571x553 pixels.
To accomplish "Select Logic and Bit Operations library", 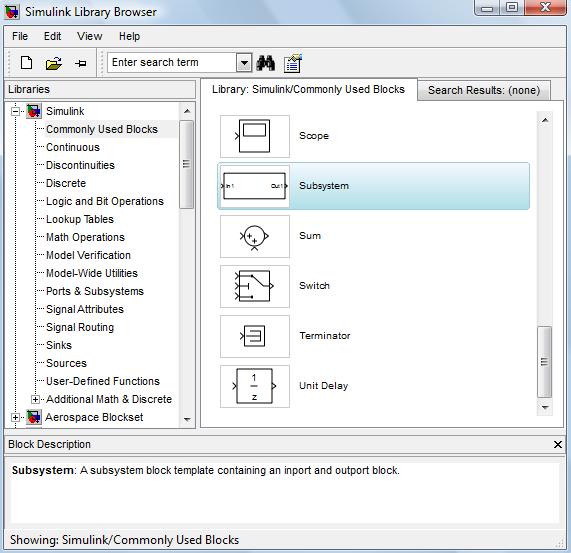I will click(x=105, y=201).
